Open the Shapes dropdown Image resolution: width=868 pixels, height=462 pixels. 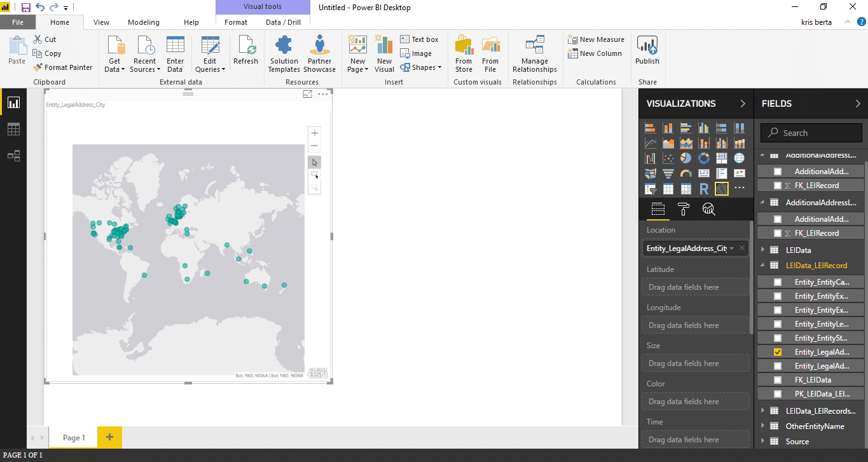(x=421, y=67)
